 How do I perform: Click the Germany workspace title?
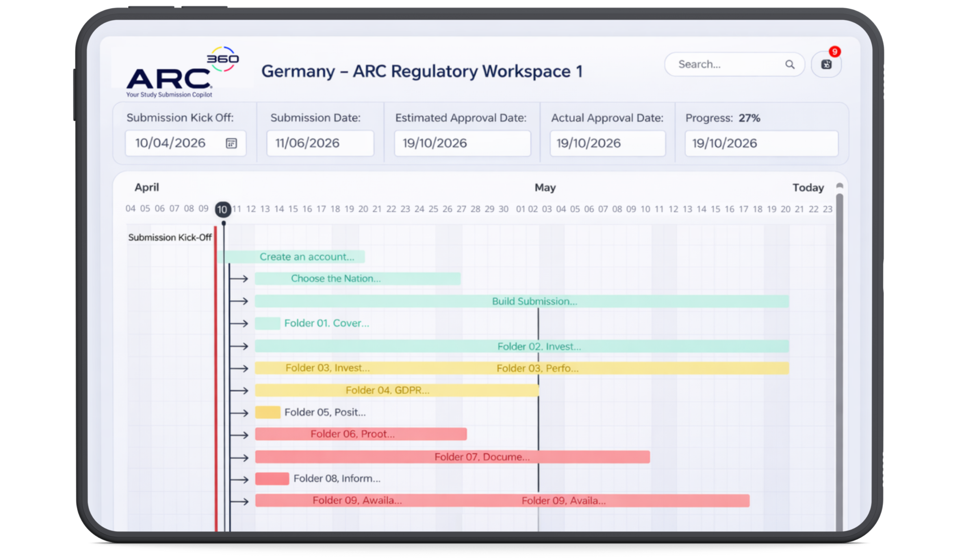coord(422,71)
